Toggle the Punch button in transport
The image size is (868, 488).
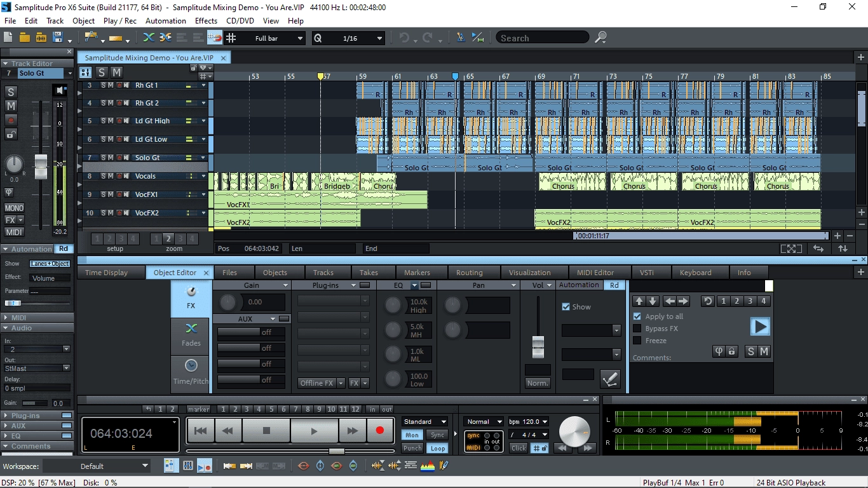point(412,448)
